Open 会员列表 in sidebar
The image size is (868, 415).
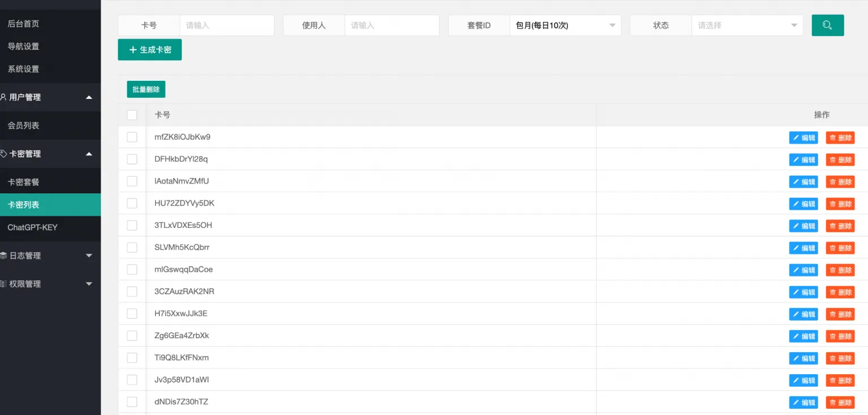(x=50, y=126)
